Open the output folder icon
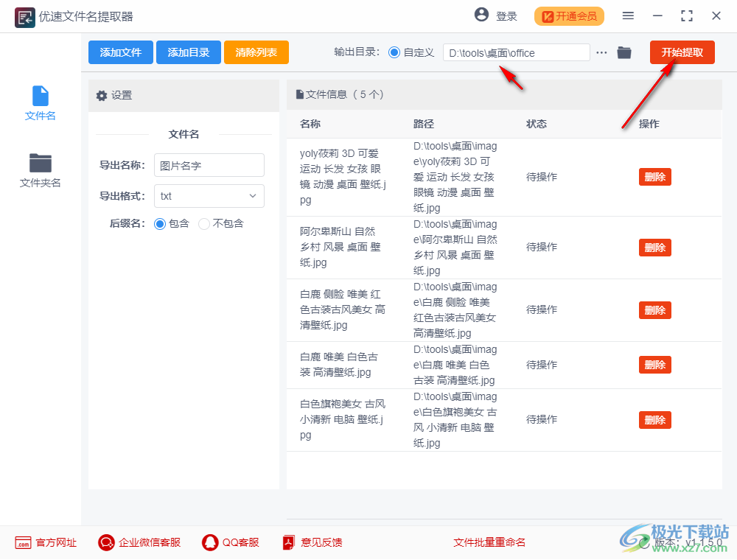Image resolution: width=737 pixels, height=560 pixels. 624,52
